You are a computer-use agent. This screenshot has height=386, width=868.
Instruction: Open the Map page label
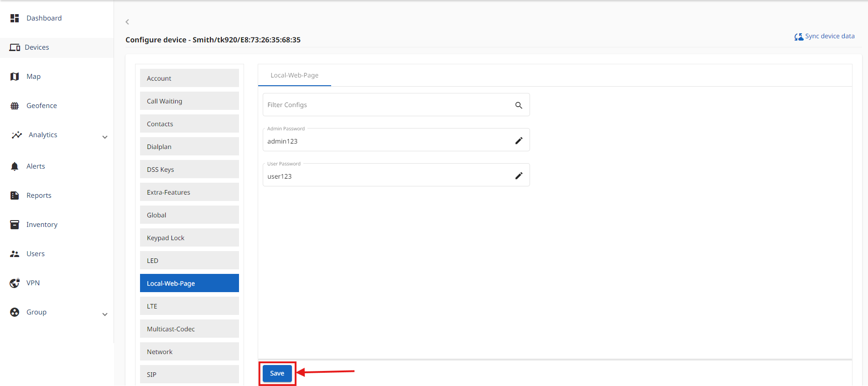pos(34,77)
